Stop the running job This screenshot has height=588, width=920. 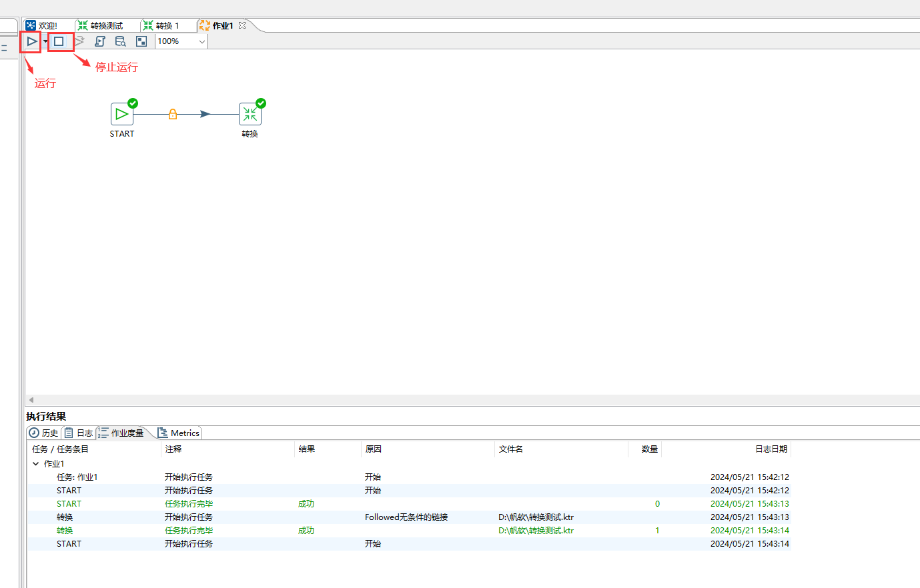pyautogui.click(x=59, y=41)
